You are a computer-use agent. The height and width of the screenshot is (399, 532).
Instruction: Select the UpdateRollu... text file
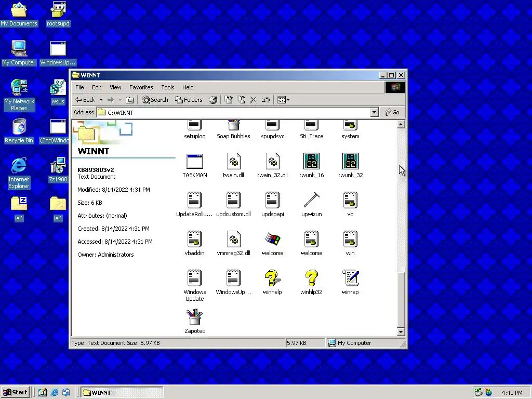[194, 205]
